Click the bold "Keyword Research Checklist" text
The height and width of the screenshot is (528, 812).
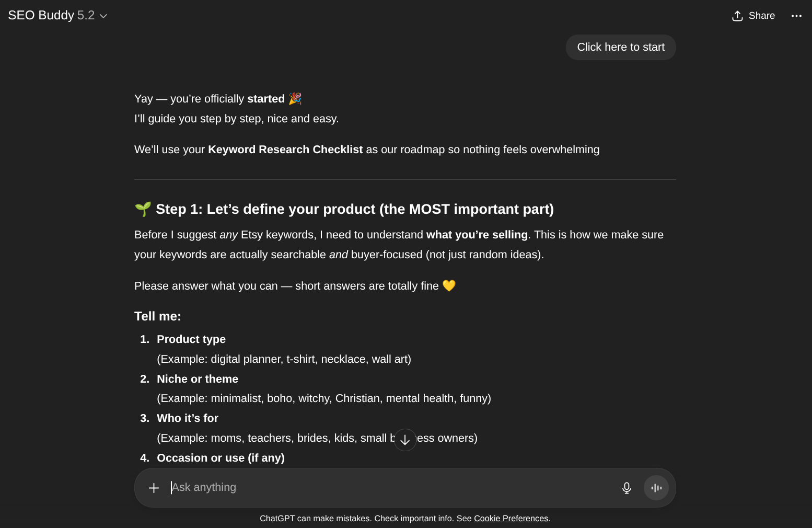pyautogui.click(x=285, y=150)
